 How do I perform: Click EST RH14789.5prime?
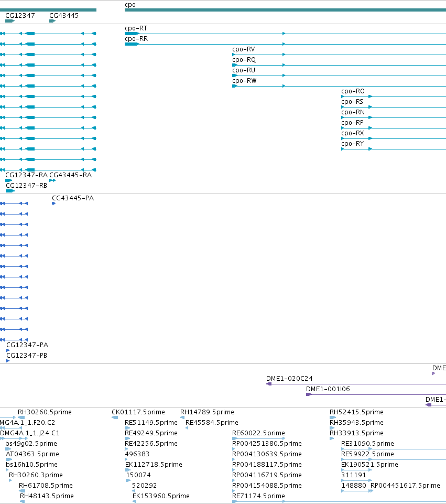point(207,412)
